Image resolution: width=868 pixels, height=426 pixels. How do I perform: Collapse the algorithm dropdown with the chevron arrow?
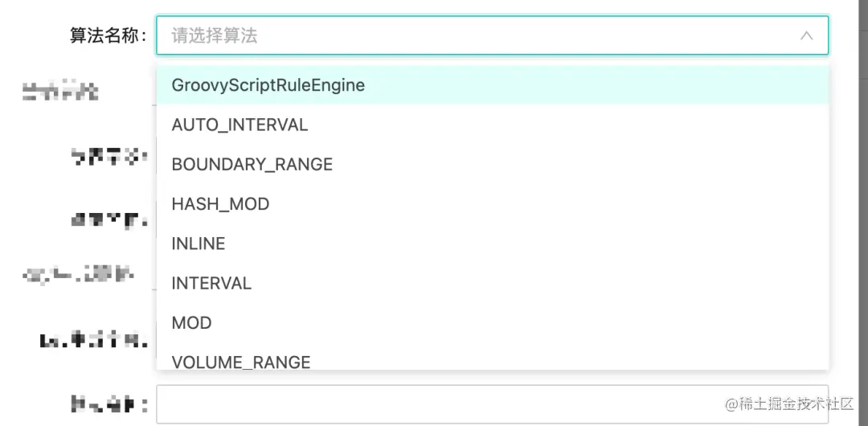click(806, 36)
